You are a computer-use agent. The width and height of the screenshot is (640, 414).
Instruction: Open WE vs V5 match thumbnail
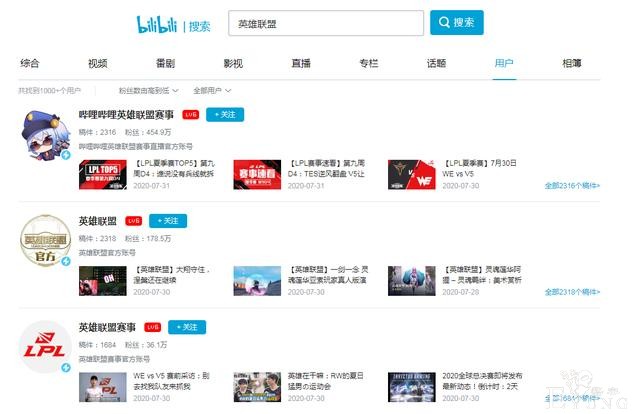[x=412, y=174]
